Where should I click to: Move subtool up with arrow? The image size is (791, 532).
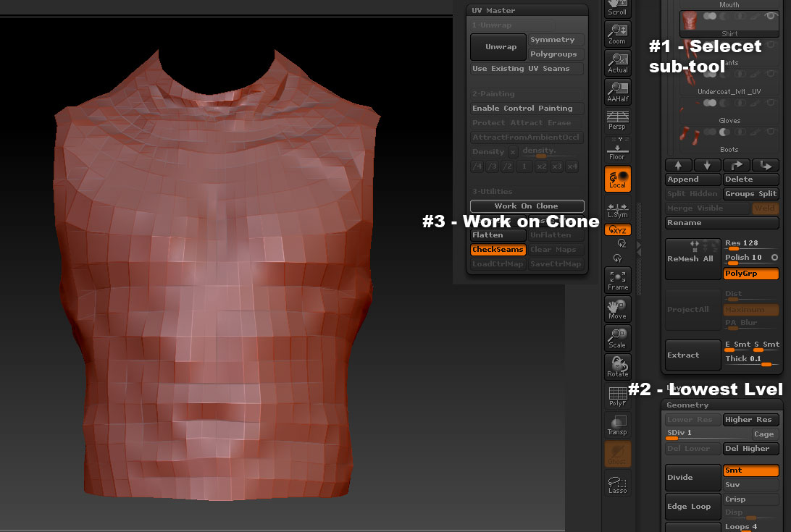[679, 166]
